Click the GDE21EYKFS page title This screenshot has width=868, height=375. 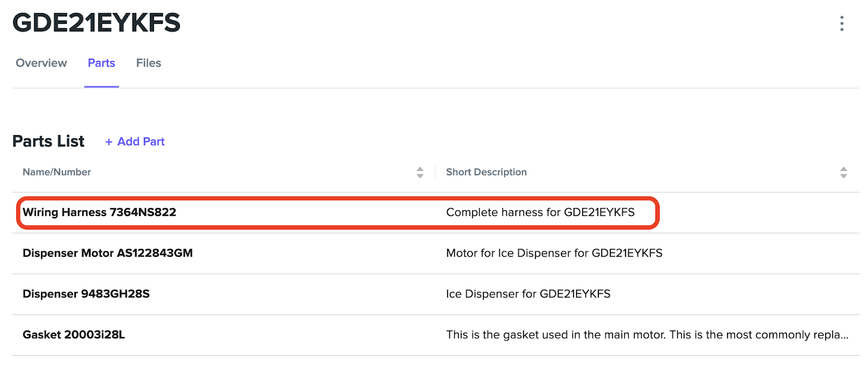[x=96, y=23]
